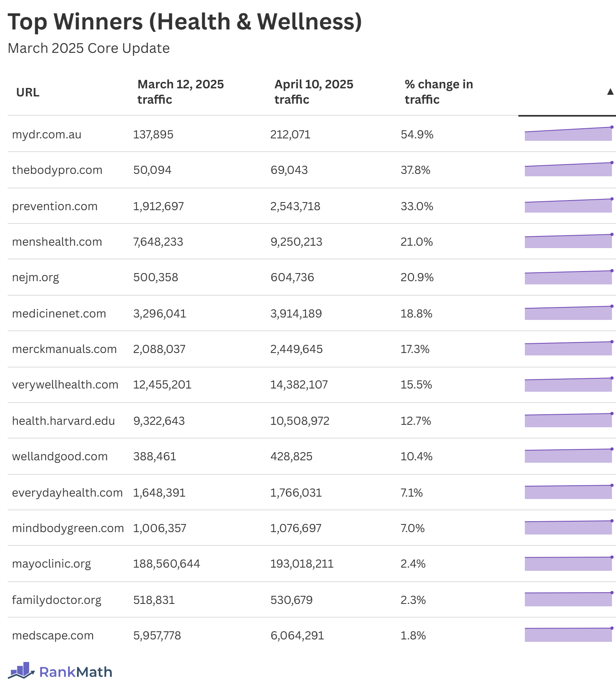The image size is (616, 687).
Task: Click March traffic value 9,322,643
Action: 159,421
